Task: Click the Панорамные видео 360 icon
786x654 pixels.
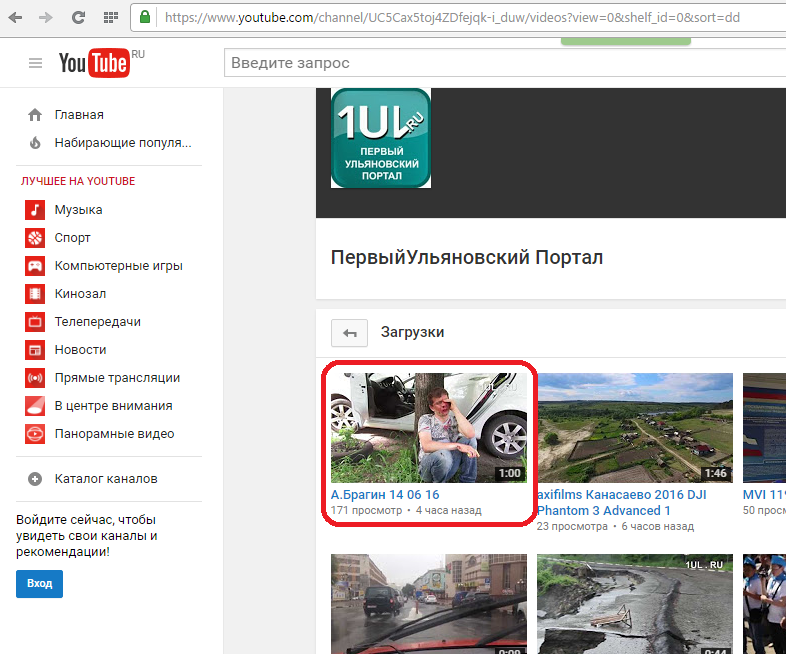Action: click(x=35, y=434)
